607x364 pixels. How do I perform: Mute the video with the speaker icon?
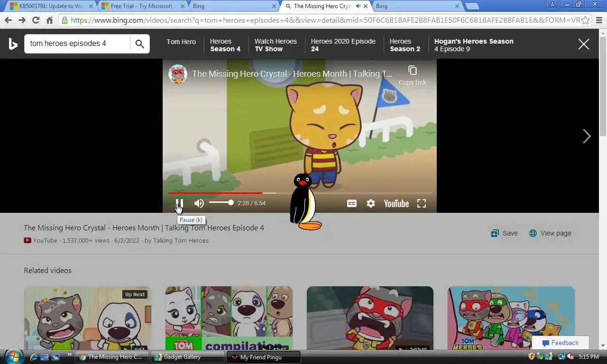199,203
